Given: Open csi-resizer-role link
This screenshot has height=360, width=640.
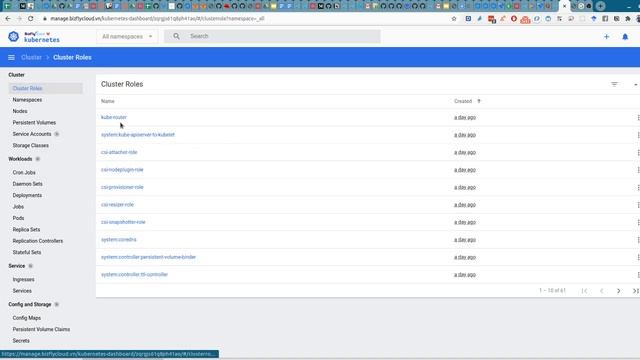Looking at the screenshot, I should click(117, 204).
